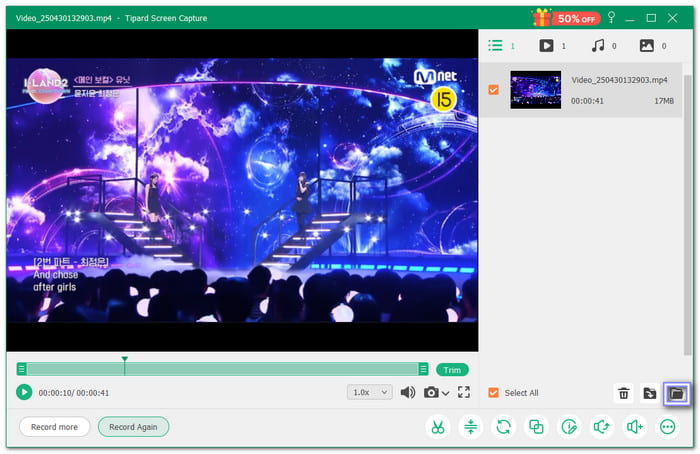Click the key register icon in title bar
The width and height of the screenshot is (700, 454).
(x=611, y=17)
